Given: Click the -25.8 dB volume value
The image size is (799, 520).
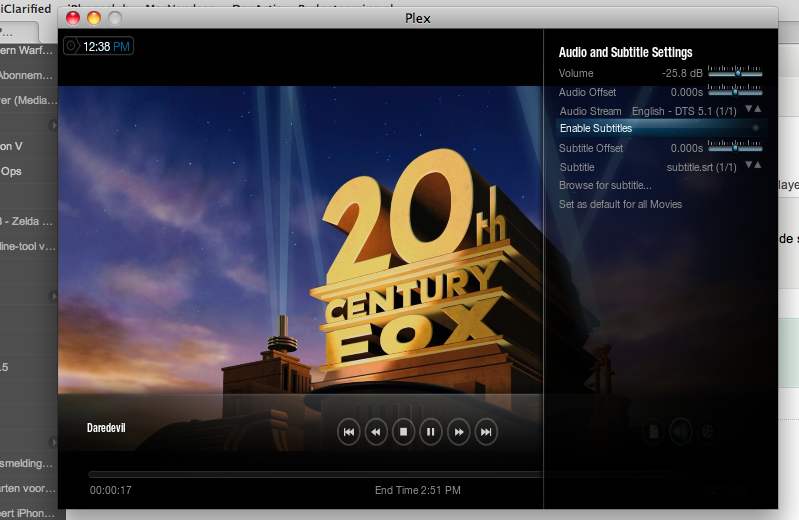Looking at the screenshot, I should click(682, 73).
